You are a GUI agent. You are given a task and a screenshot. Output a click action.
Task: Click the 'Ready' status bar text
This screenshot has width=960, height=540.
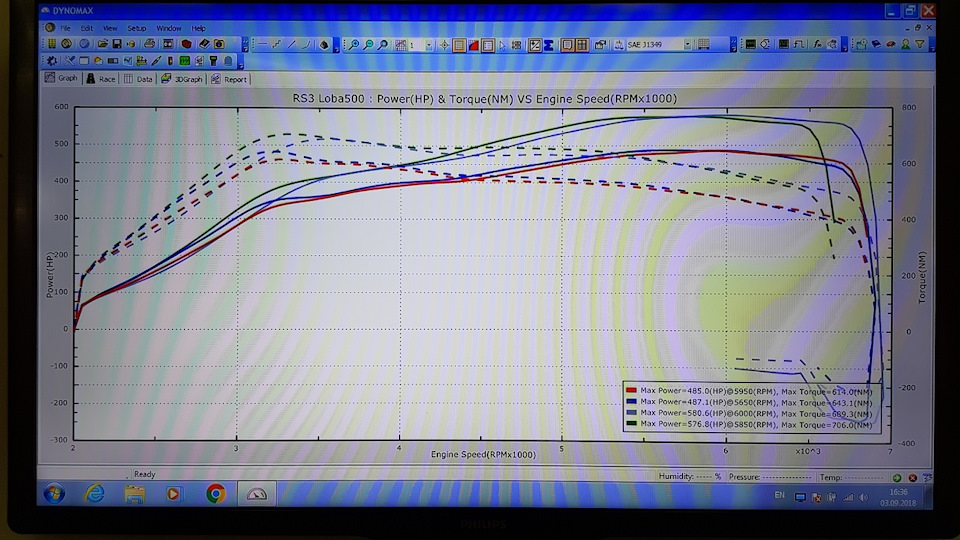[x=144, y=474]
